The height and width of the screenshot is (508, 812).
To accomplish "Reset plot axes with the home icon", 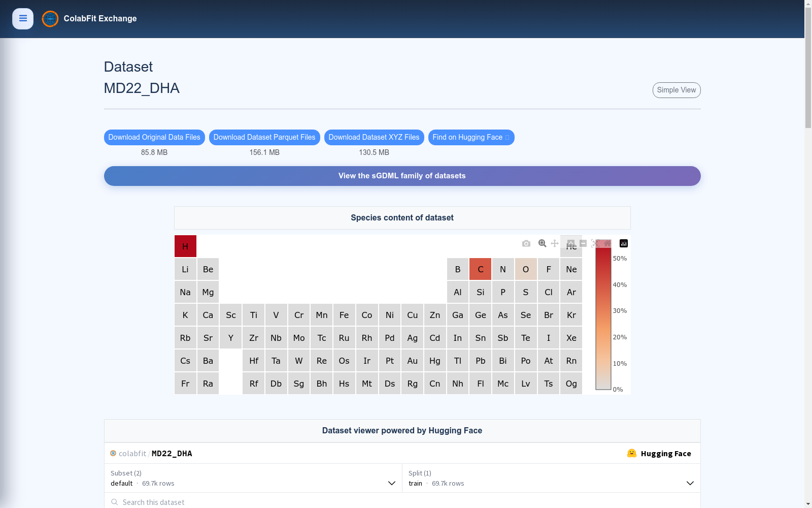I will point(607,243).
